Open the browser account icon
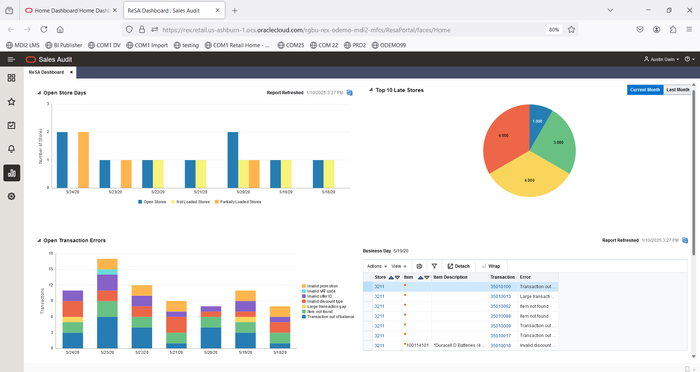The height and width of the screenshot is (372, 700). (656, 29)
